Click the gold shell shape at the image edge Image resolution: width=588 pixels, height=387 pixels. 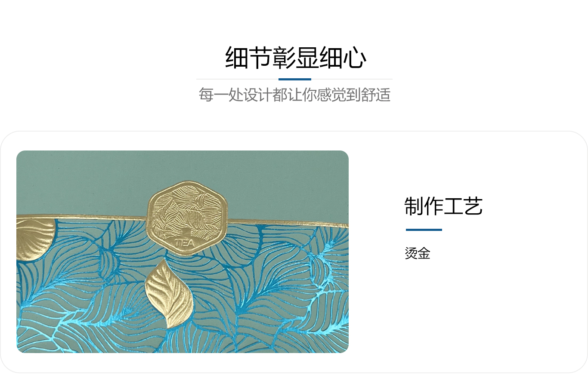[x=35, y=240]
